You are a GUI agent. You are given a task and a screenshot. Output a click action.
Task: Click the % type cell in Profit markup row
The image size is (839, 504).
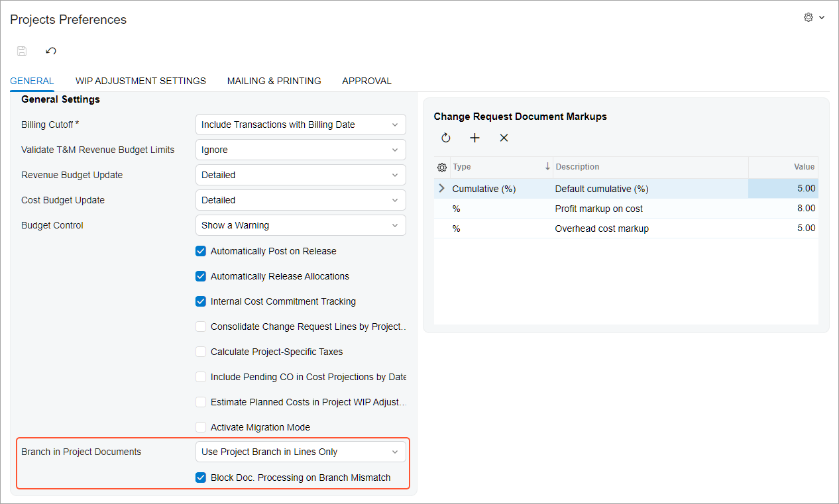501,209
